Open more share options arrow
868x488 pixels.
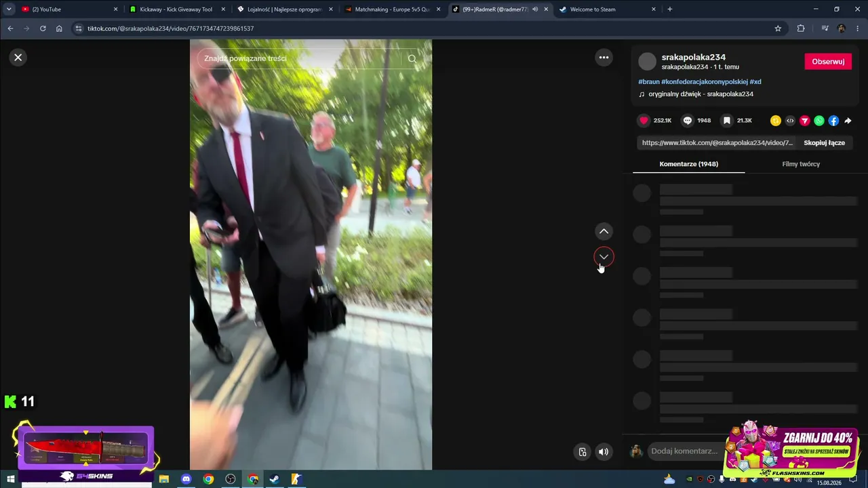click(x=848, y=121)
